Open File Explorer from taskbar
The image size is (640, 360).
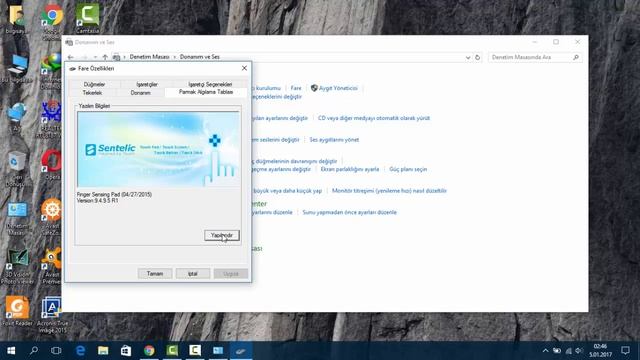click(x=103, y=351)
